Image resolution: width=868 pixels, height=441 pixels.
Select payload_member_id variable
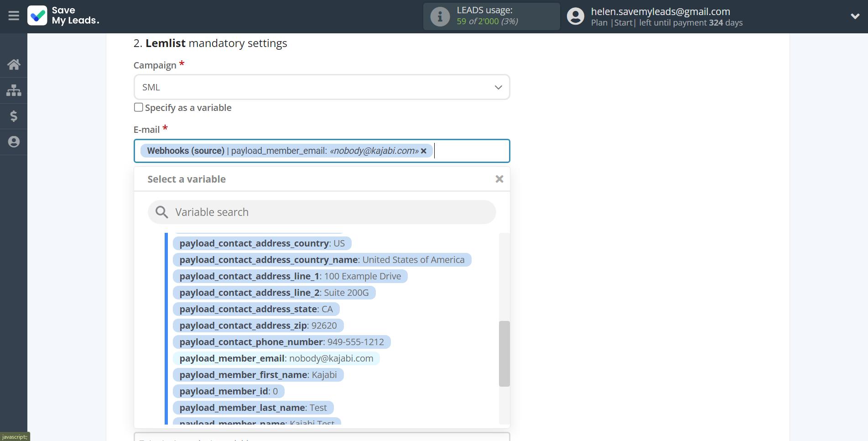pyautogui.click(x=229, y=391)
